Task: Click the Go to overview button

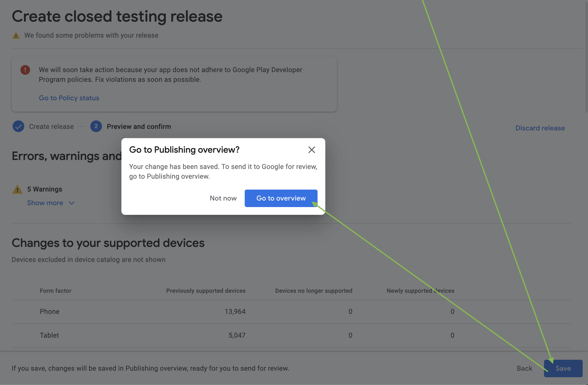Action: 281,198
